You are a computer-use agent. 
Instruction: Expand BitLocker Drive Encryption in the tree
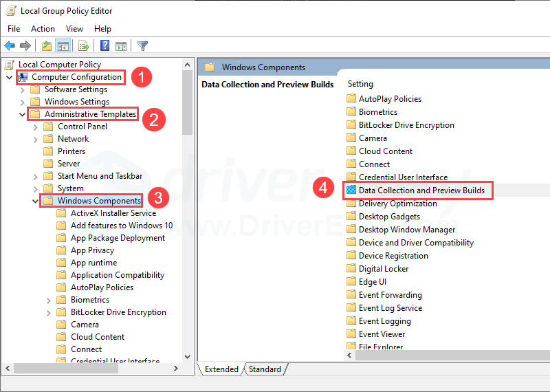pos(48,313)
